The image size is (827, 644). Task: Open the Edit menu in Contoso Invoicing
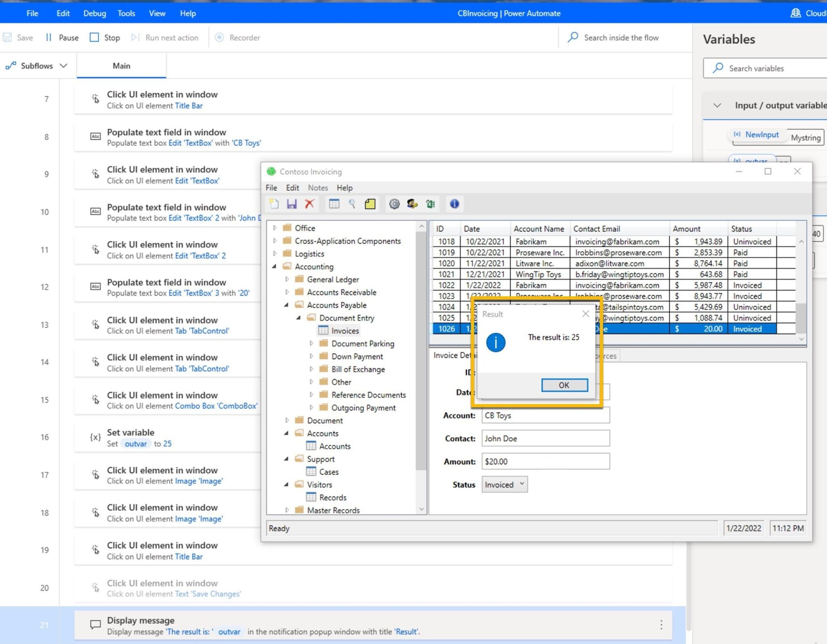click(292, 188)
